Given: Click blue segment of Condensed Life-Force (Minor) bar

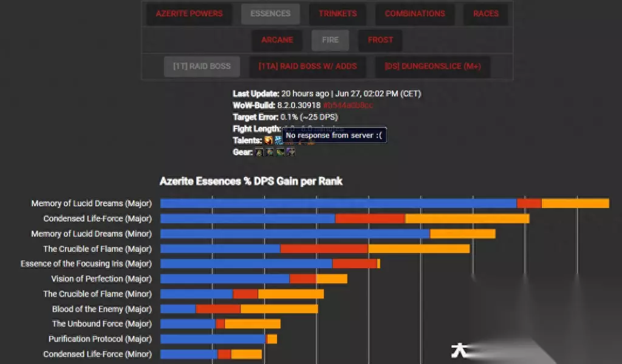Looking at the screenshot, I should click(189, 354).
